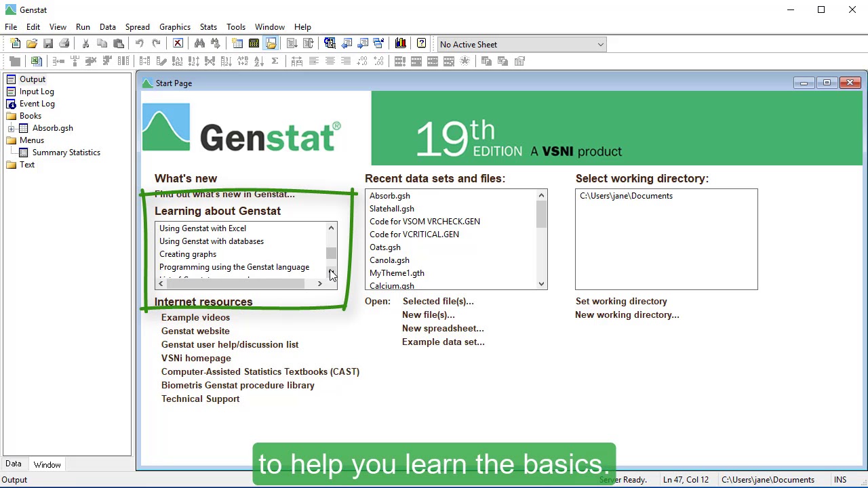Select Oats.gsh in recent files list

385,247
